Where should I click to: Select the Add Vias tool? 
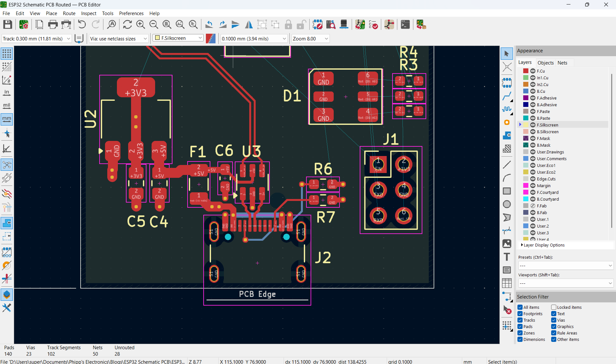click(x=506, y=122)
